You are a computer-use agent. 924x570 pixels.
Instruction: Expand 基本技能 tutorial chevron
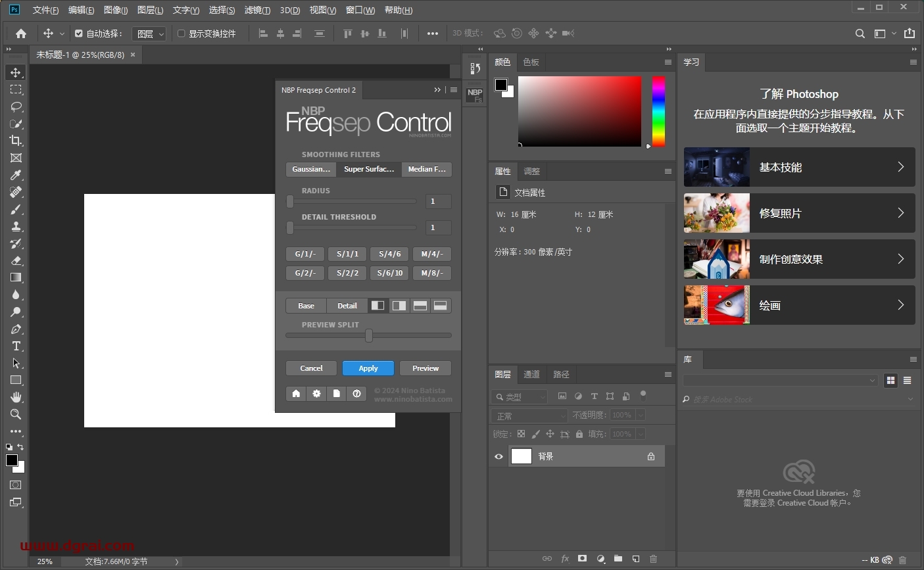901,167
